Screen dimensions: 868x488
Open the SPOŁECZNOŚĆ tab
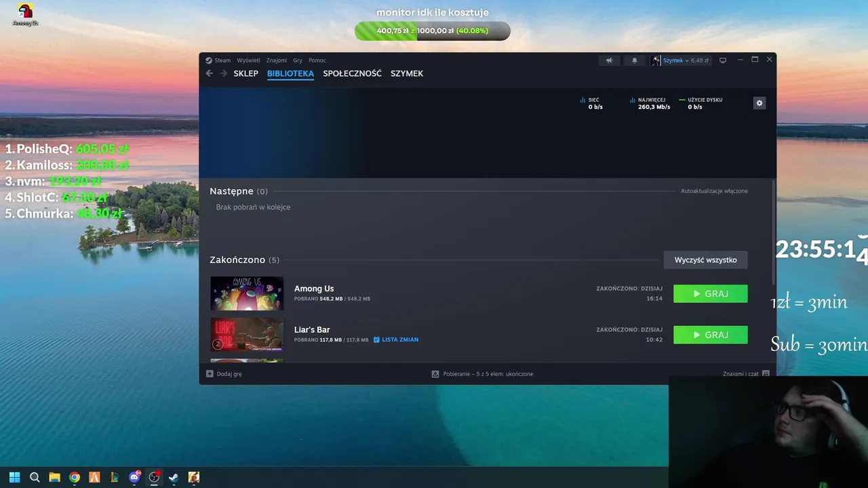pos(352,73)
